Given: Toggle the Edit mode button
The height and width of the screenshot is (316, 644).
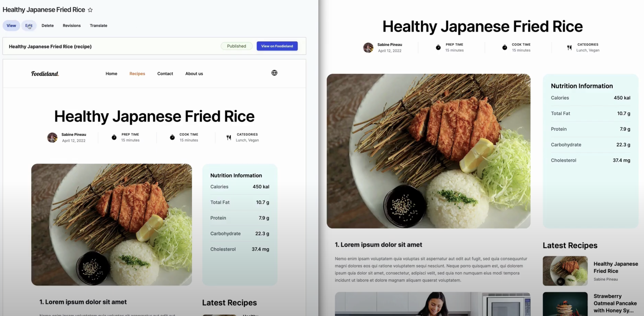Looking at the screenshot, I should click(29, 25).
